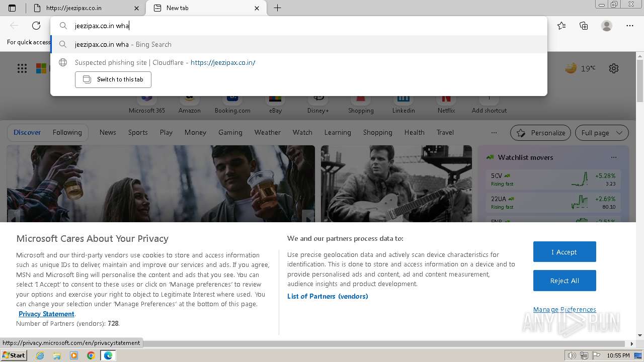Open the Health category
The width and height of the screenshot is (644, 362).
coord(415,133)
